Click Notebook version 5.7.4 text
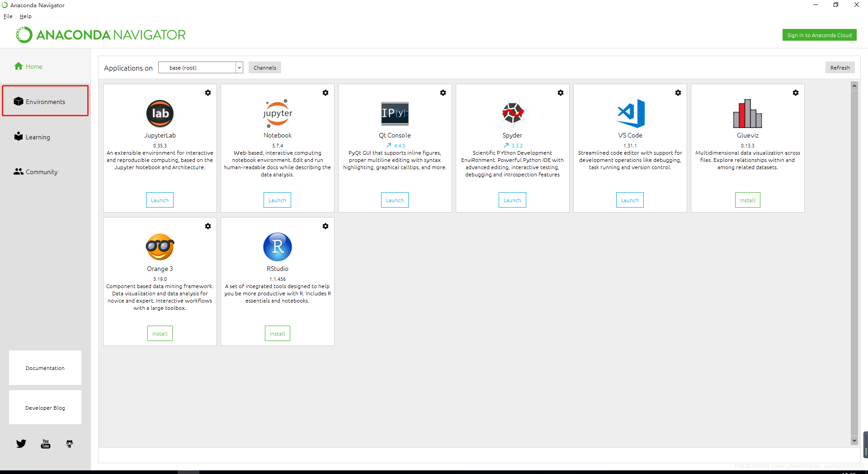Screen dimensions: 868x474 (278, 146)
